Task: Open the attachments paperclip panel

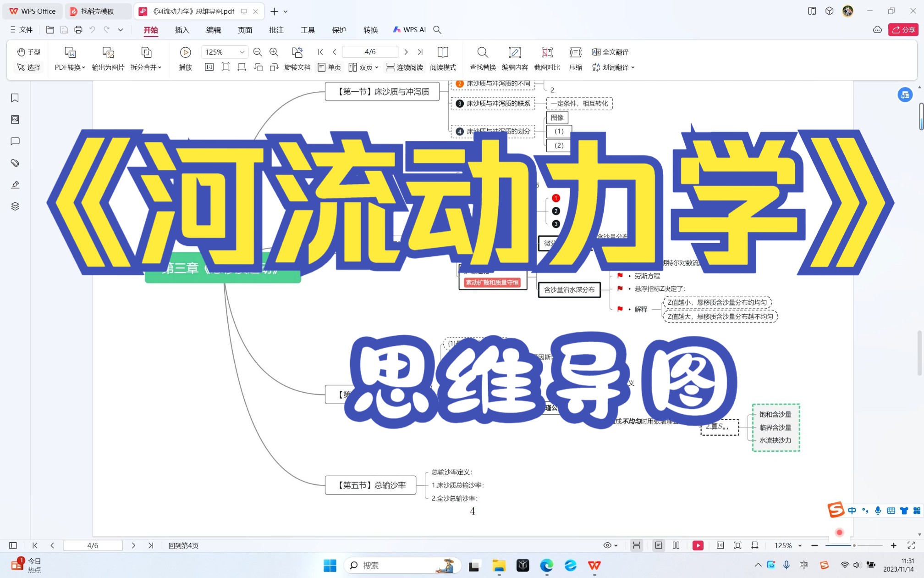Action: 15,163
